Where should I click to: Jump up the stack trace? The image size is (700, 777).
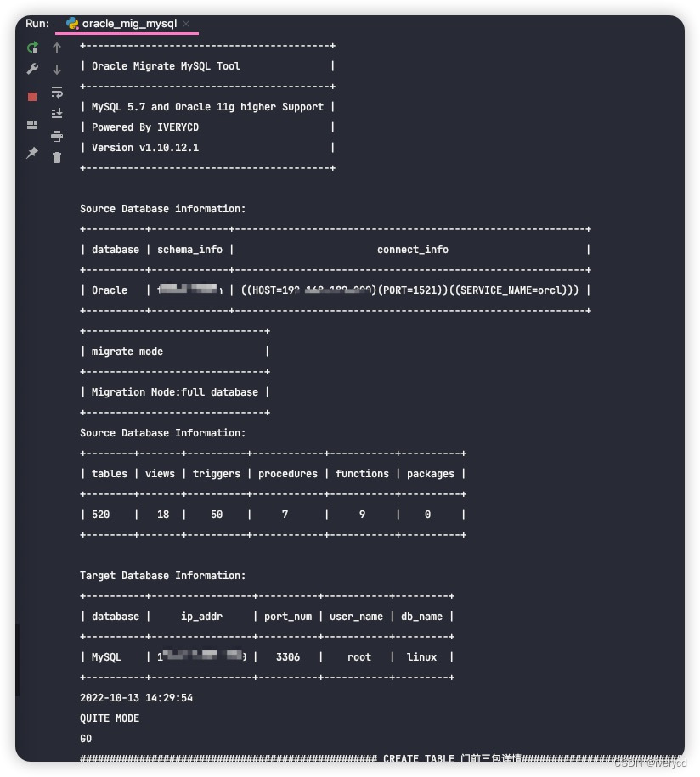coord(57,48)
